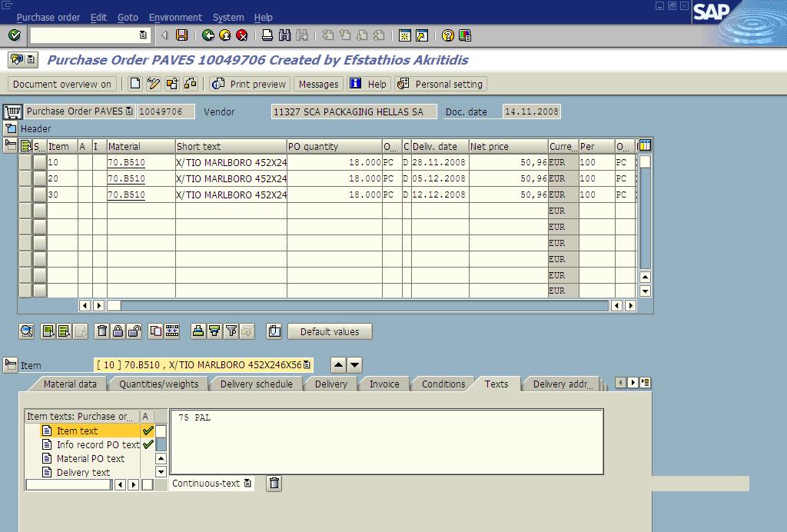Go to previous item with up arrow button
The image size is (787, 532).
(x=339, y=365)
